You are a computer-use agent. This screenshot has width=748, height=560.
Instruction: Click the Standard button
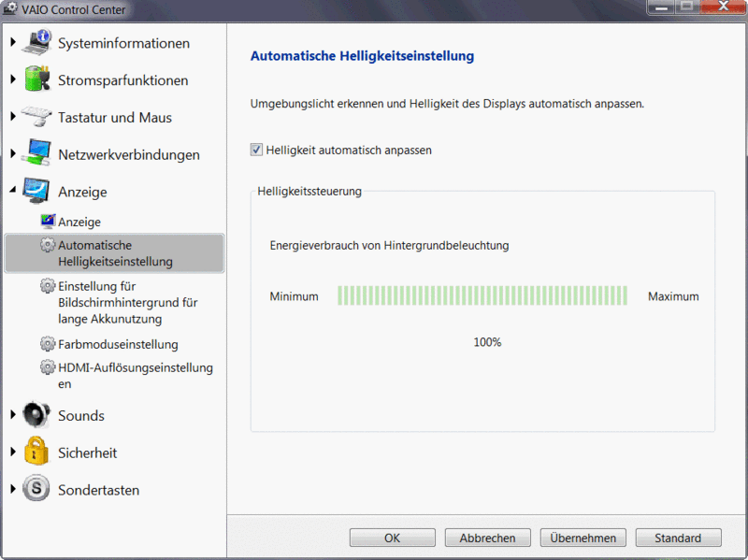point(678,538)
